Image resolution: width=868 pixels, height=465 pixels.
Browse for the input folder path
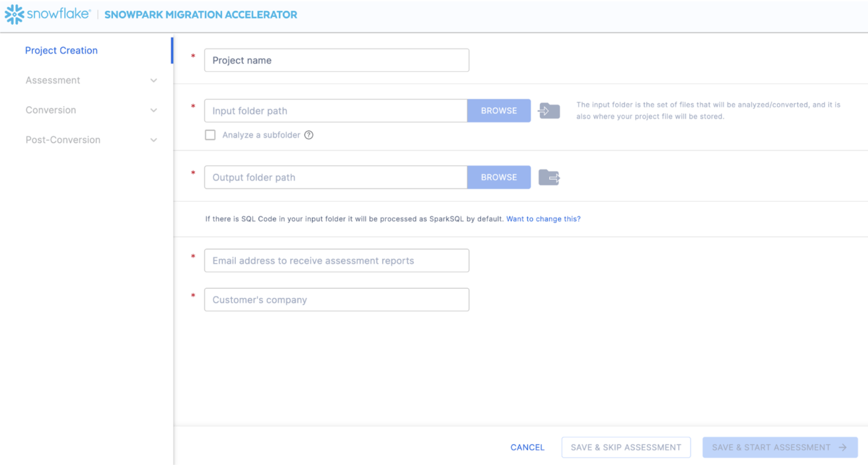(499, 111)
